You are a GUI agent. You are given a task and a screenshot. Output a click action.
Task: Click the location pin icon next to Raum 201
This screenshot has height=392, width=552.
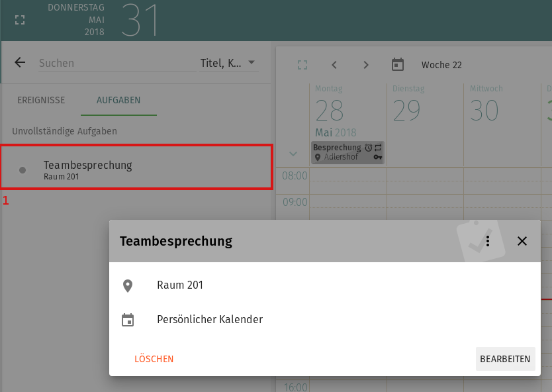click(x=128, y=285)
